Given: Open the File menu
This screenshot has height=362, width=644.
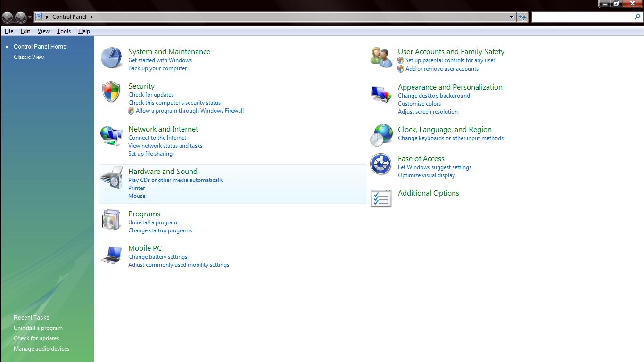Looking at the screenshot, I should coord(9,31).
